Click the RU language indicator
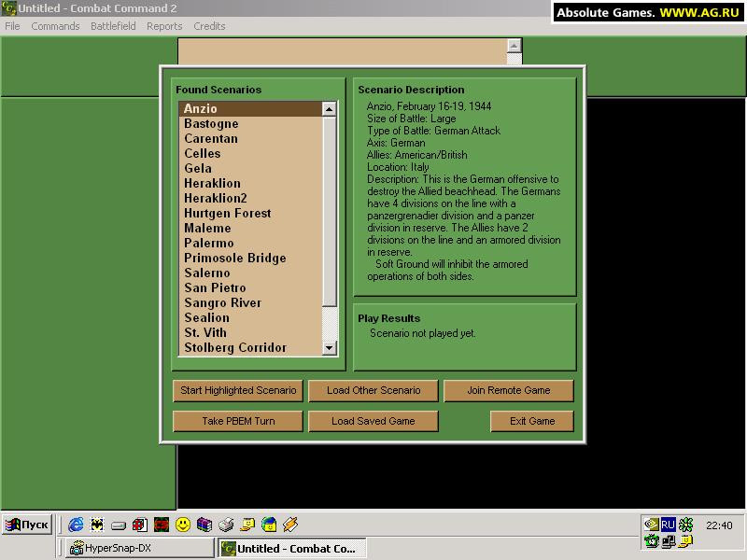The image size is (747, 560). click(668, 525)
